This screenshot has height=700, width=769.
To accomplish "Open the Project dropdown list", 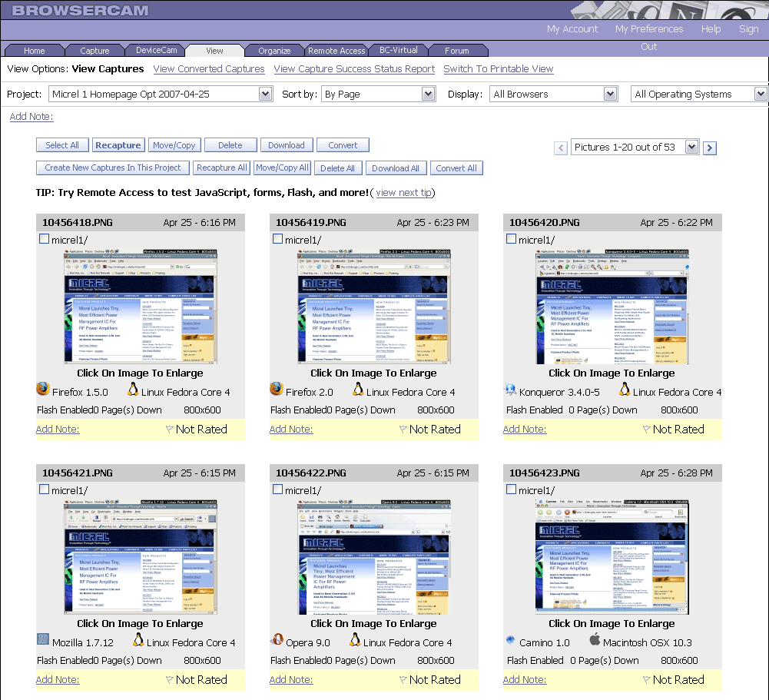I will click(x=266, y=95).
